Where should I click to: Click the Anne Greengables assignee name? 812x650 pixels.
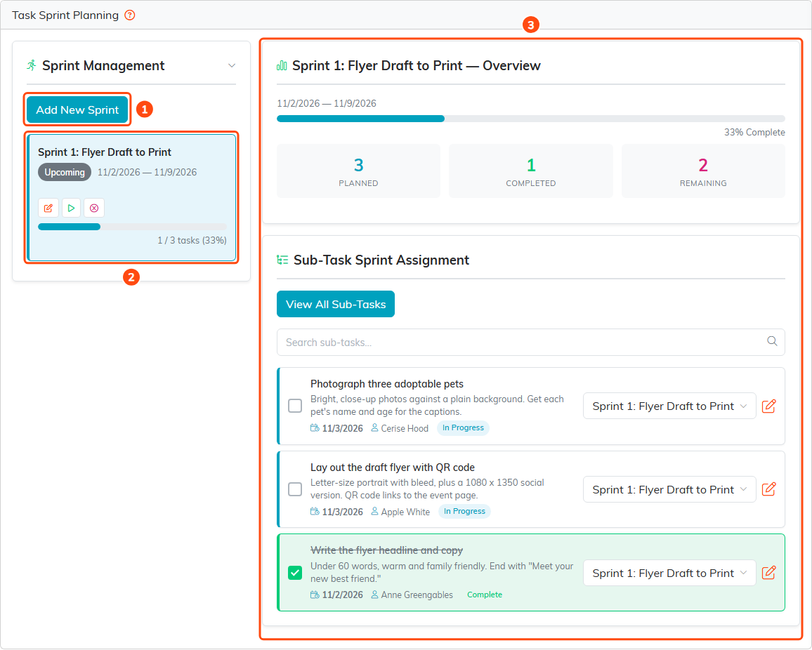pyautogui.click(x=417, y=595)
